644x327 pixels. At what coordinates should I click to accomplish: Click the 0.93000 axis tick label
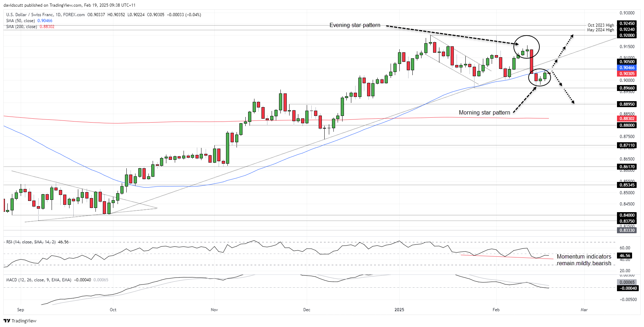pyautogui.click(x=627, y=13)
